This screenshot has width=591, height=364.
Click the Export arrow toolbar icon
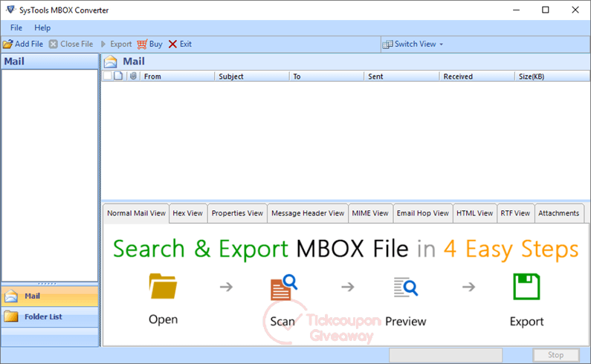(x=103, y=44)
